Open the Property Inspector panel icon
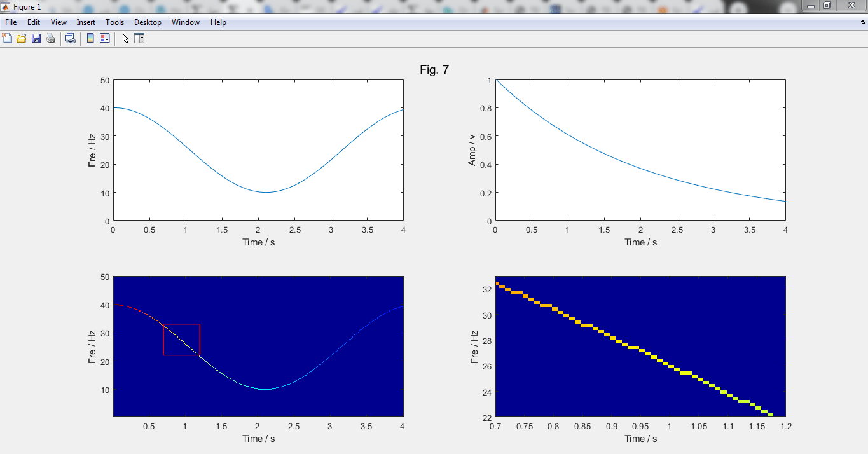The image size is (868, 454). pyautogui.click(x=139, y=39)
